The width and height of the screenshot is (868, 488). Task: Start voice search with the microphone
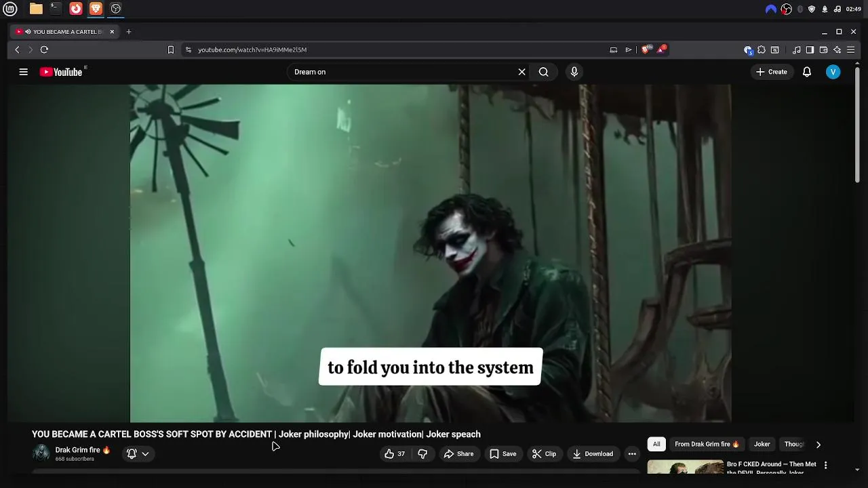(x=574, y=72)
